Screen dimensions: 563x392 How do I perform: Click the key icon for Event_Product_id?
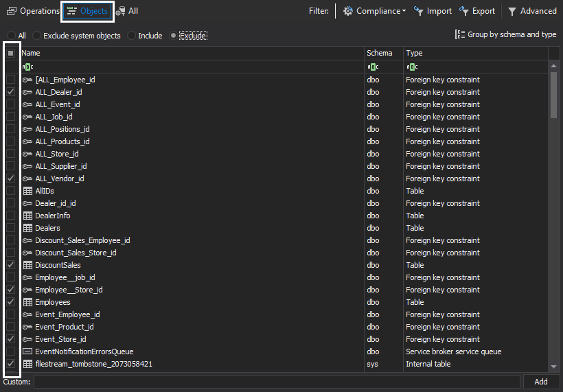tap(27, 327)
